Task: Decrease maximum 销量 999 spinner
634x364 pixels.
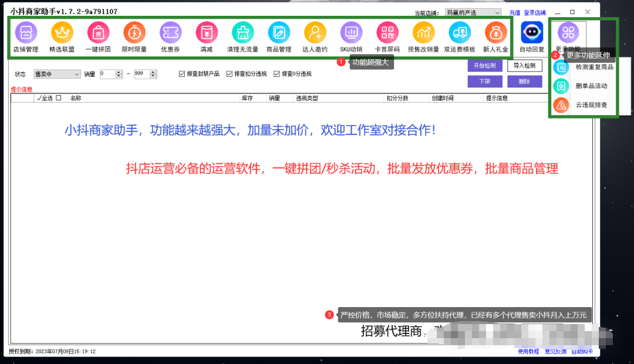Action: [153, 76]
